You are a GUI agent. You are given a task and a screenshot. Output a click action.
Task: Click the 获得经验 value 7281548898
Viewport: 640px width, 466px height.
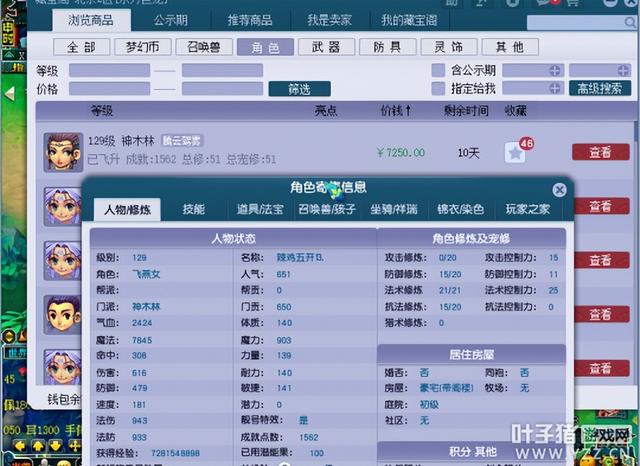(x=176, y=453)
